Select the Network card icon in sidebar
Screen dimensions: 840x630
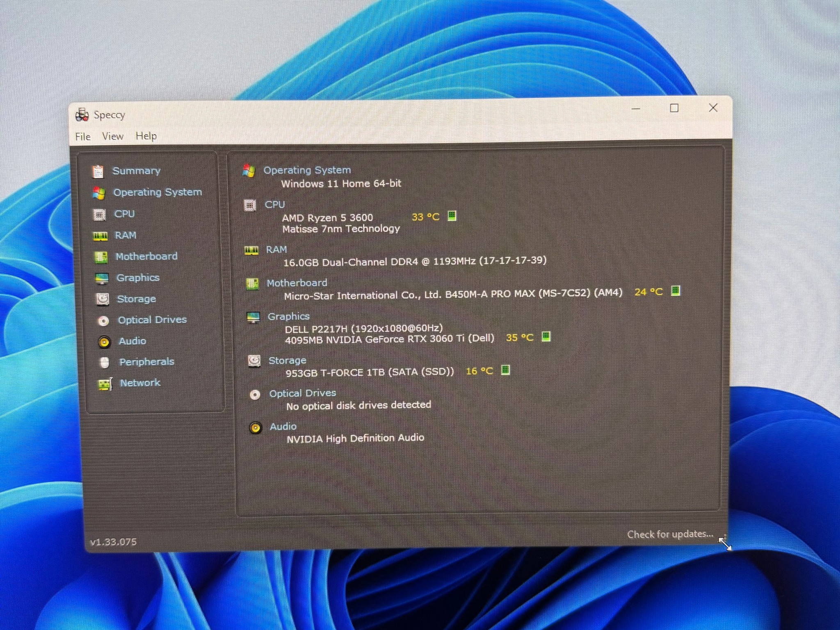click(x=105, y=384)
